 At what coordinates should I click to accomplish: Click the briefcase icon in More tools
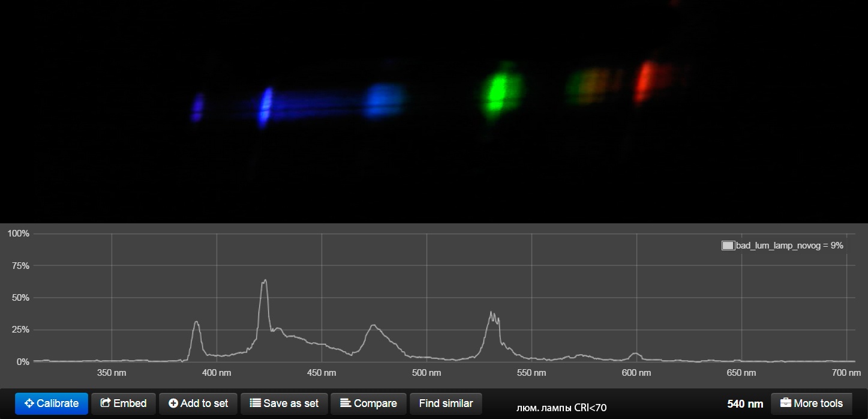click(785, 403)
